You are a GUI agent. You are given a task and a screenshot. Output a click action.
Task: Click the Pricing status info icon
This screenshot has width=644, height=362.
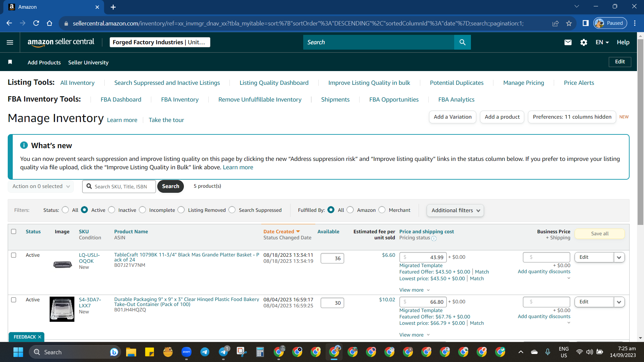(x=434, y=238)
